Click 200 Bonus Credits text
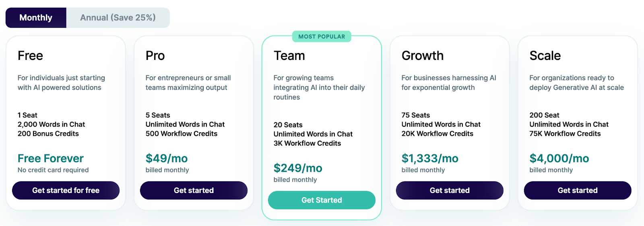 48,134
